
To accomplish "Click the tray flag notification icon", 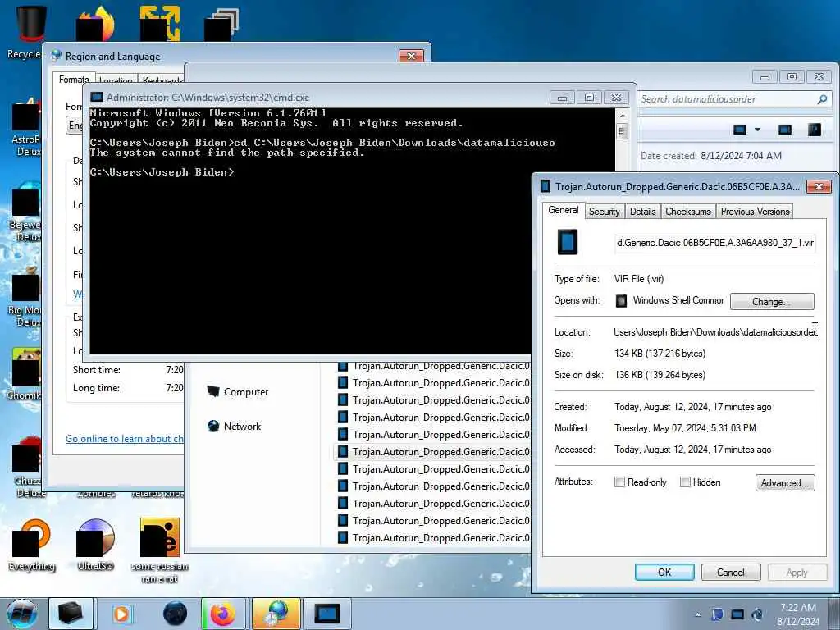I will point(717,614).
